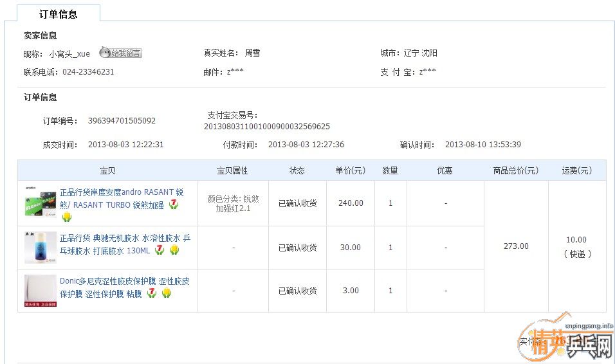The width and height of the screenshot is (615, 364).
Task: Click unit price 30.00
Action: pos(350,247)
